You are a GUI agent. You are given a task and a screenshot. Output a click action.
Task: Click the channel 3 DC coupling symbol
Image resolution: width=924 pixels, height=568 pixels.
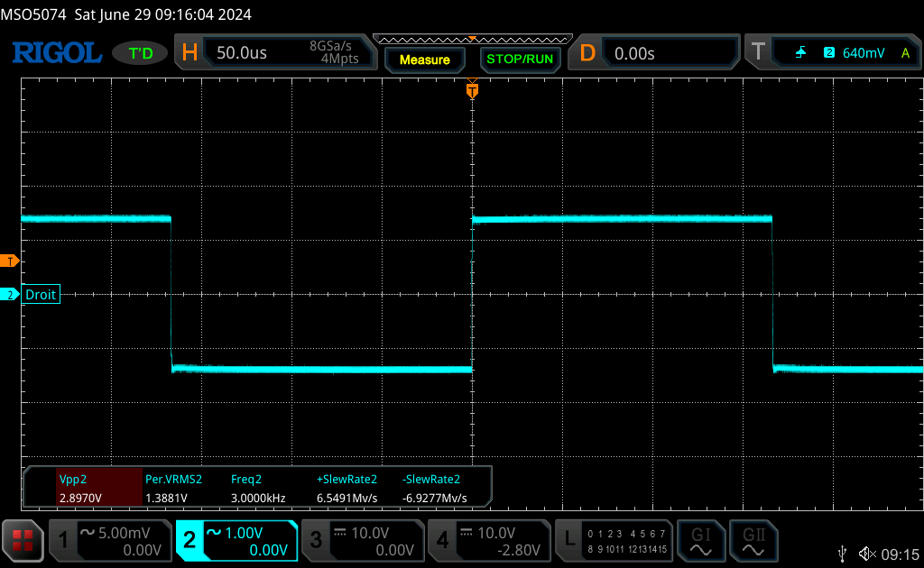click(340, 532)
